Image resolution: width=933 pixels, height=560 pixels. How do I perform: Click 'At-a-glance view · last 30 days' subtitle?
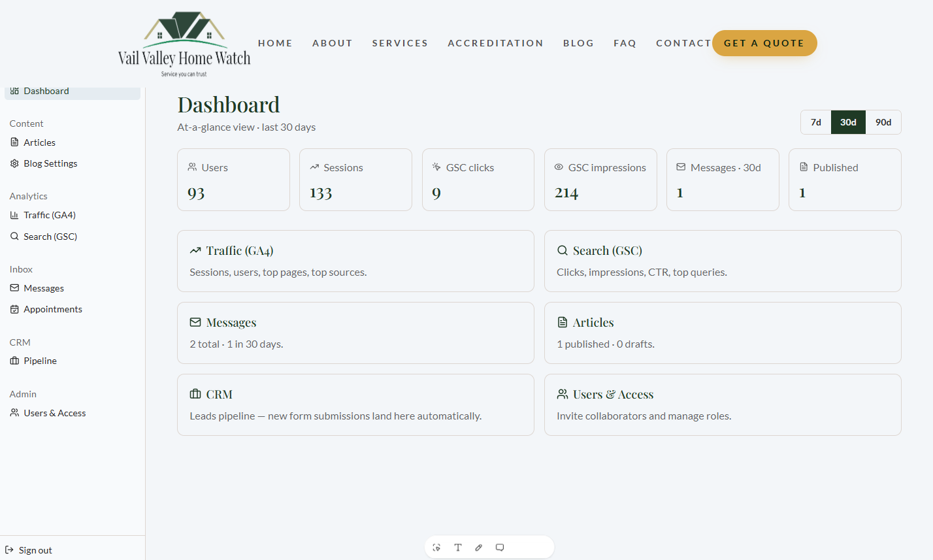pyautogui.click(x=246, y=127)
